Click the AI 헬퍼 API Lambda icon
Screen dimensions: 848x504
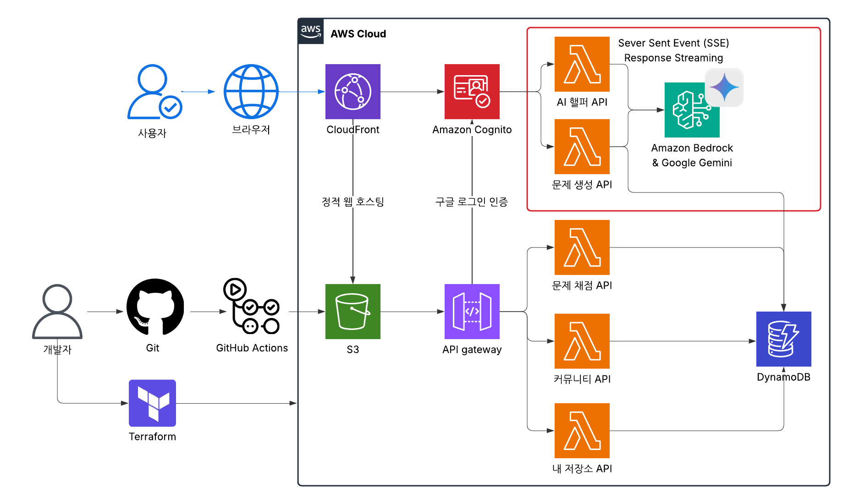[582, 64]
